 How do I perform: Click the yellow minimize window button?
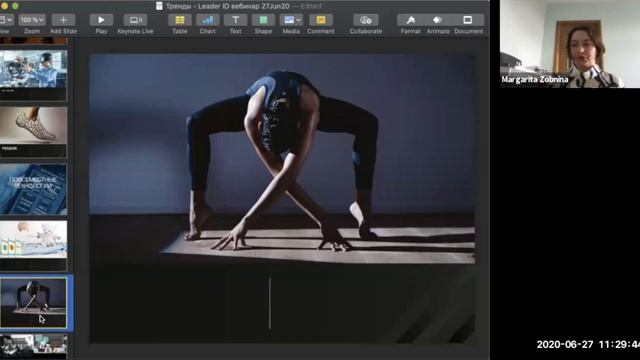coord(4,6)
